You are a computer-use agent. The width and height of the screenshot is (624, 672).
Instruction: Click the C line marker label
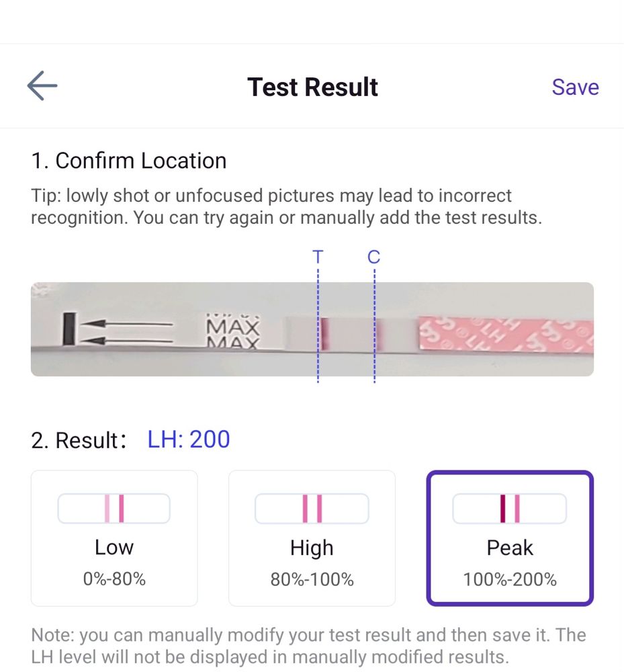(374, 257)
